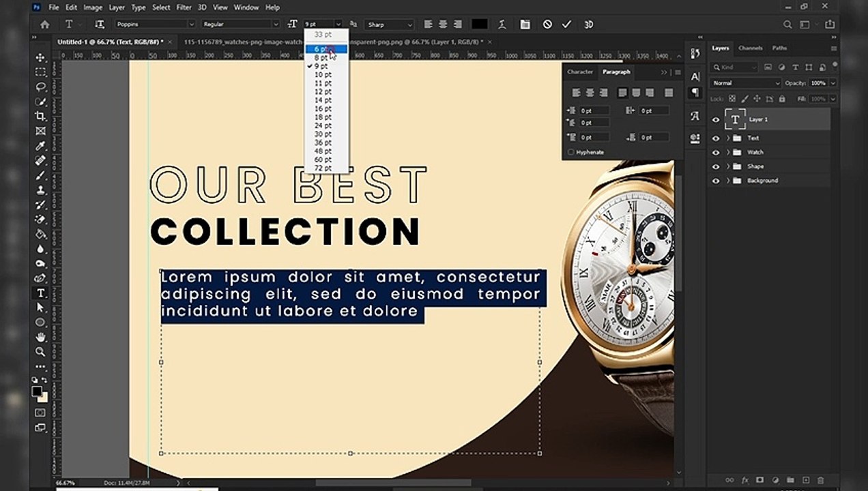Click the black text color swatch

coord(480,24)
